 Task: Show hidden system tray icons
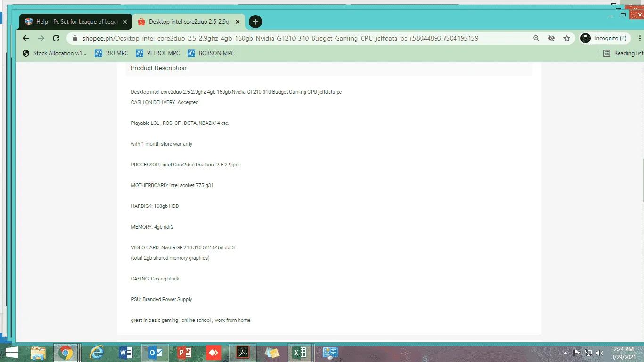tap(565, 353)
